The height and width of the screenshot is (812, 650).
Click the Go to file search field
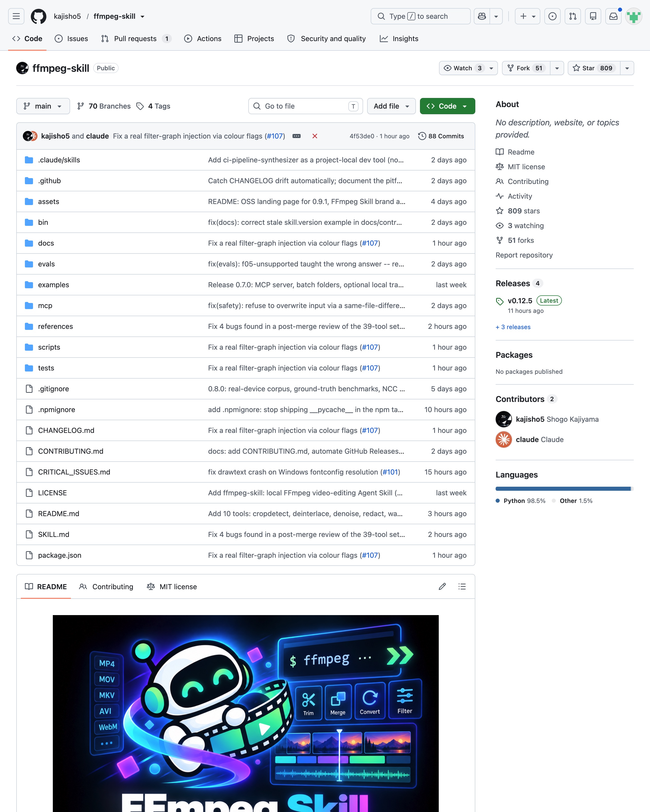coord(306,106)
